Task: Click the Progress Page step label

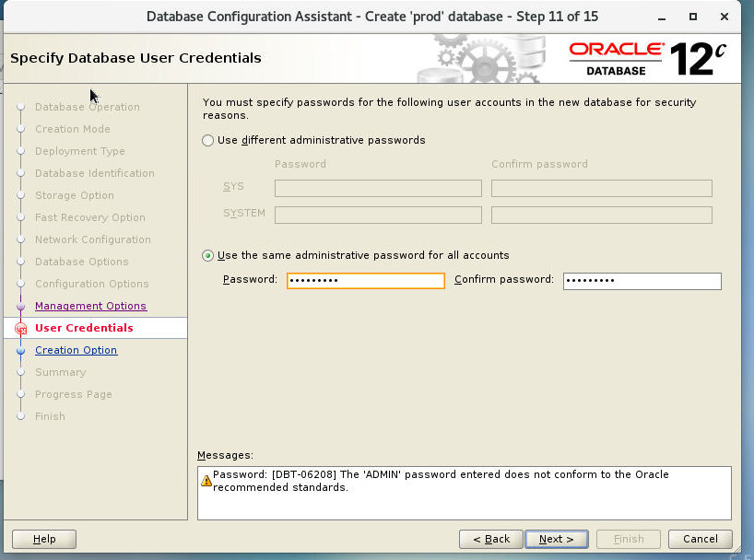Action: click(74, 394)
